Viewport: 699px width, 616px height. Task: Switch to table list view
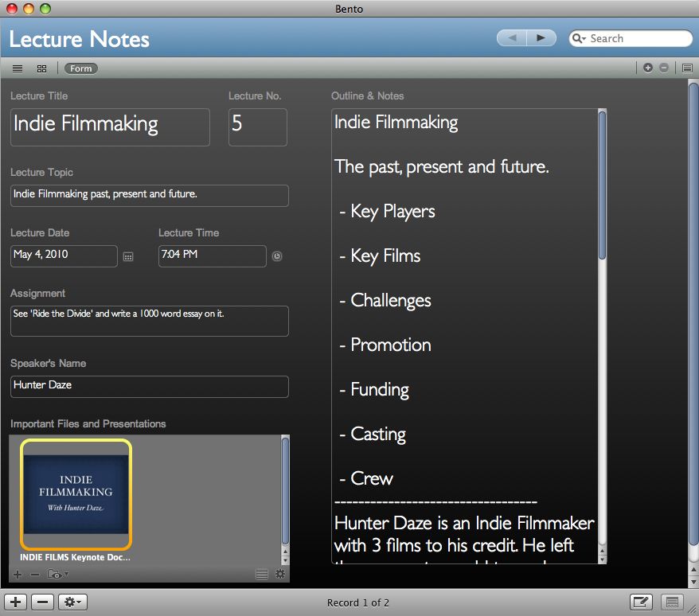click(x=18, y=68)
